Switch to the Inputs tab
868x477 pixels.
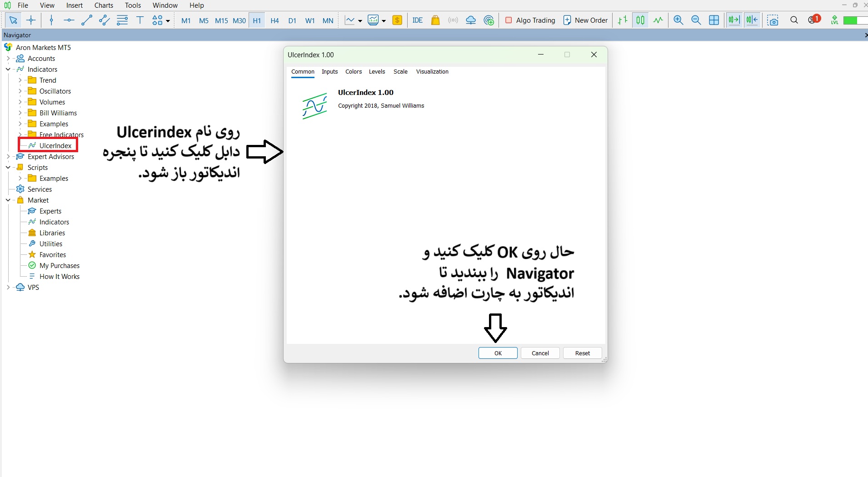(x=330, y=72)
